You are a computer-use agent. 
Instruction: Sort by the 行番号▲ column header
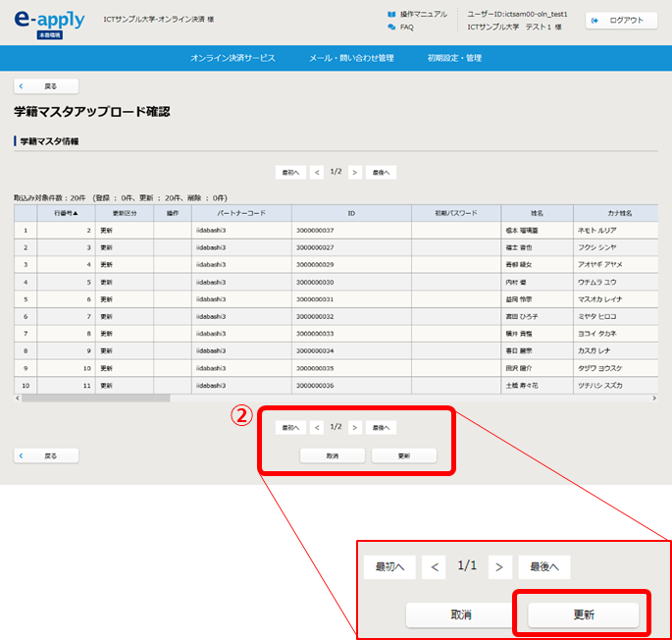(66, 213)
